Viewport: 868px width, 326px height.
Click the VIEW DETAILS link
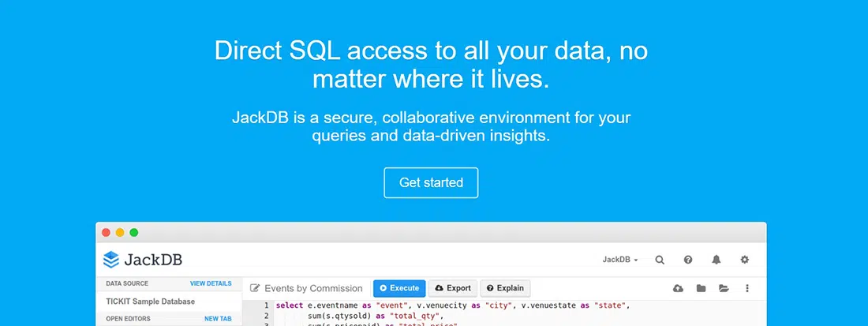pos(211,283)
